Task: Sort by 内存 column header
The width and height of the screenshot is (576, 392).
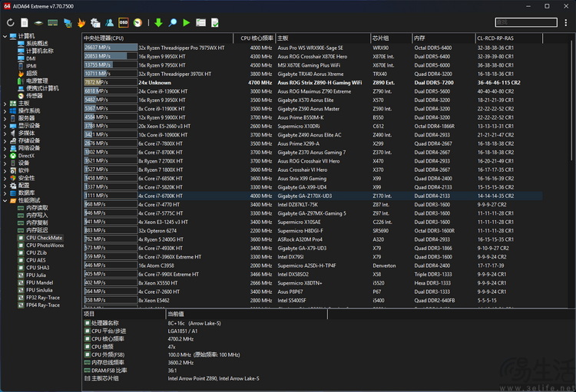Action: point(443,38)
